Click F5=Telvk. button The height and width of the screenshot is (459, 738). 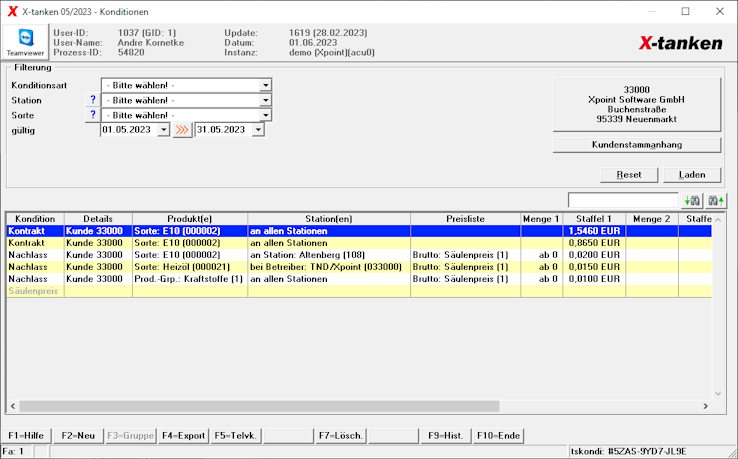point(236,436)
